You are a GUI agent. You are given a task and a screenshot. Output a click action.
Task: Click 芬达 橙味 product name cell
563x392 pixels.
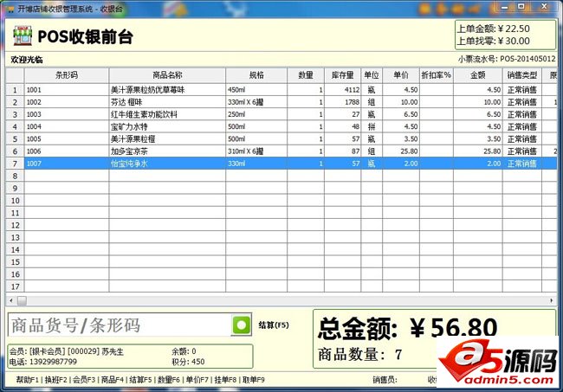(167, 102)
